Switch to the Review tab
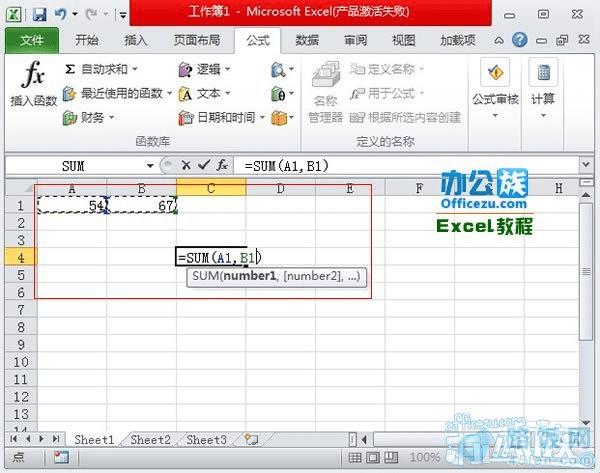 click(355, 40)
